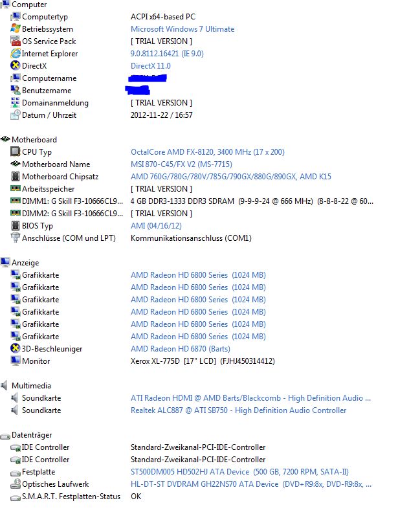Screen dimensions: 420x514
Task: Click the Windows flag icon beside Betriebssystem
Action: point(15,28)
